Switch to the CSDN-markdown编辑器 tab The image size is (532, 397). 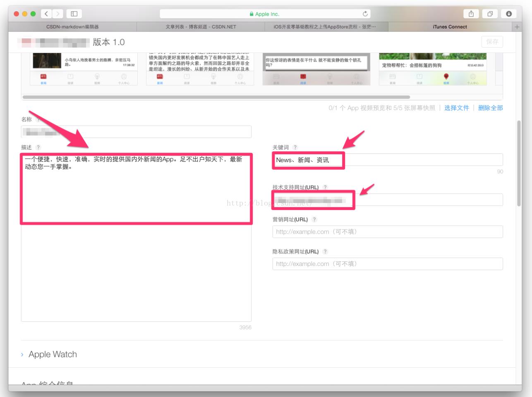tap(72, 27)
